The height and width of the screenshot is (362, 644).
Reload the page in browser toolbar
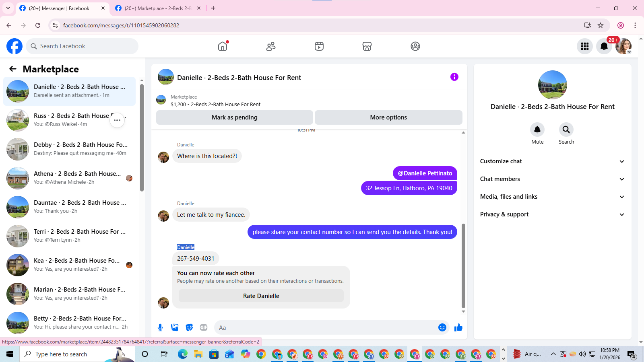(x=38, y=25)
